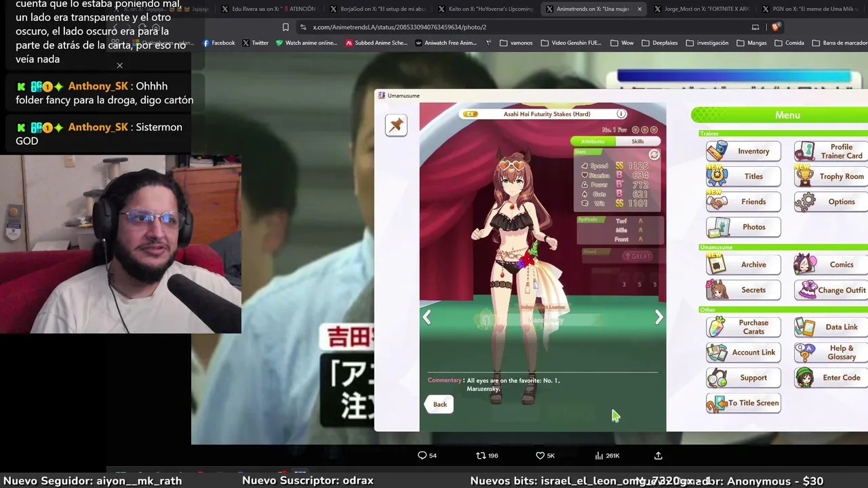
Task: Switch to the Skills tab
Action: (x=637, y=141)
